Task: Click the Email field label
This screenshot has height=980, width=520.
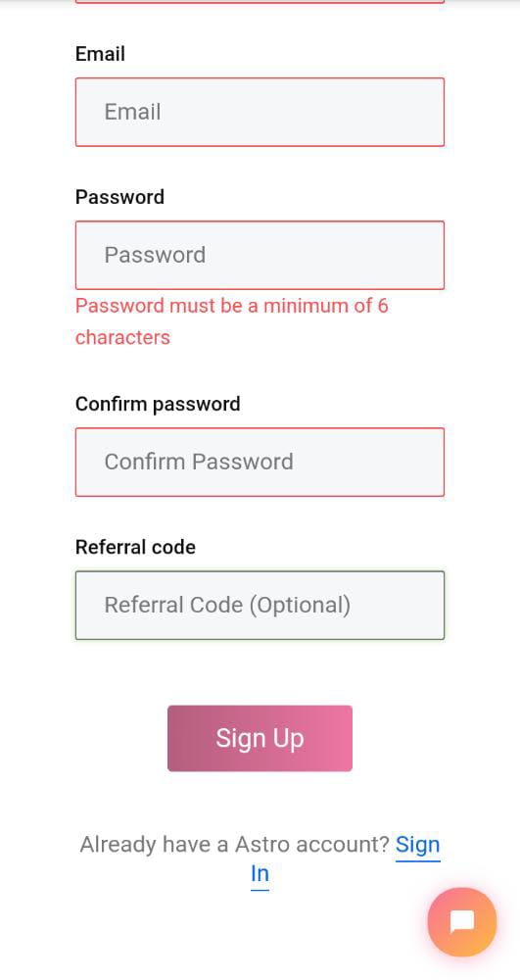Action: click(100, 54)
